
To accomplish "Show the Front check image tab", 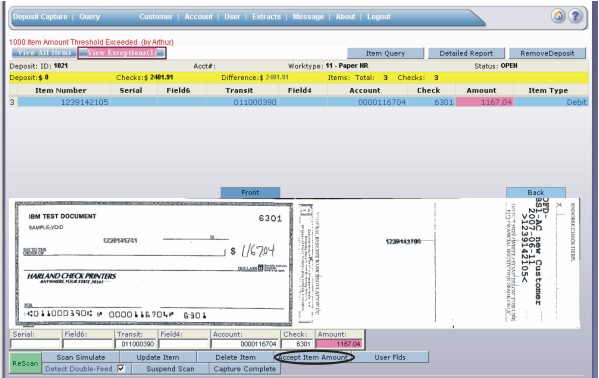I will click(250, 192).
